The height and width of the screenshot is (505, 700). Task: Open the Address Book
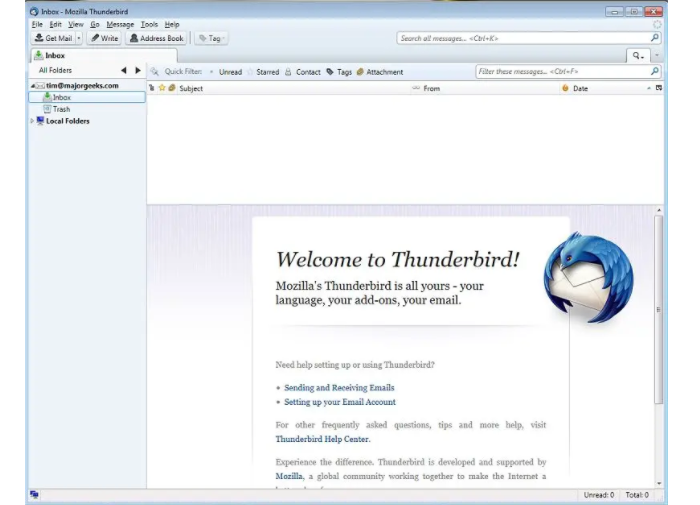click(157, 38)
